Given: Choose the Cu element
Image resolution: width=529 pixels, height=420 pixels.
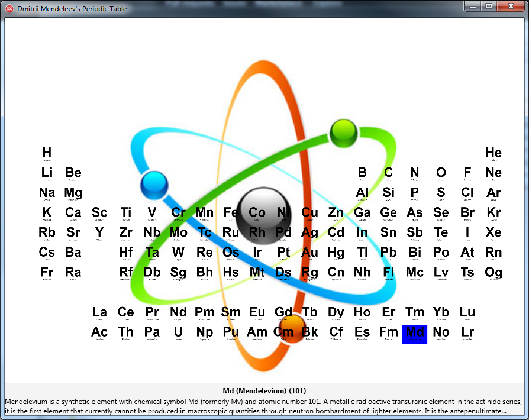Looking at the screenshot, I should (309, 213).
